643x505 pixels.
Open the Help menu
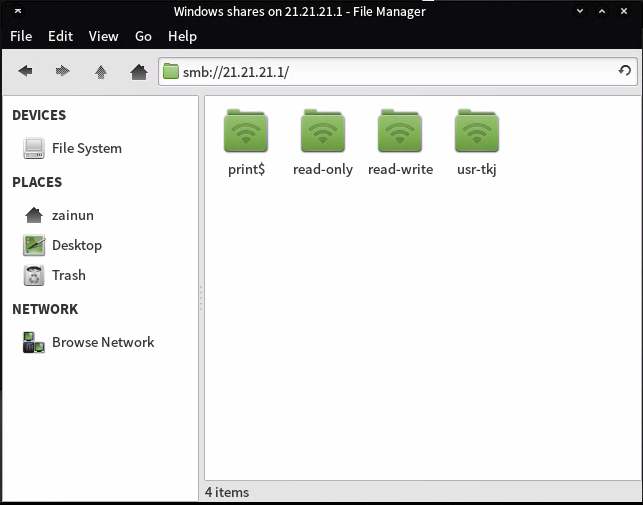[182, 37]
